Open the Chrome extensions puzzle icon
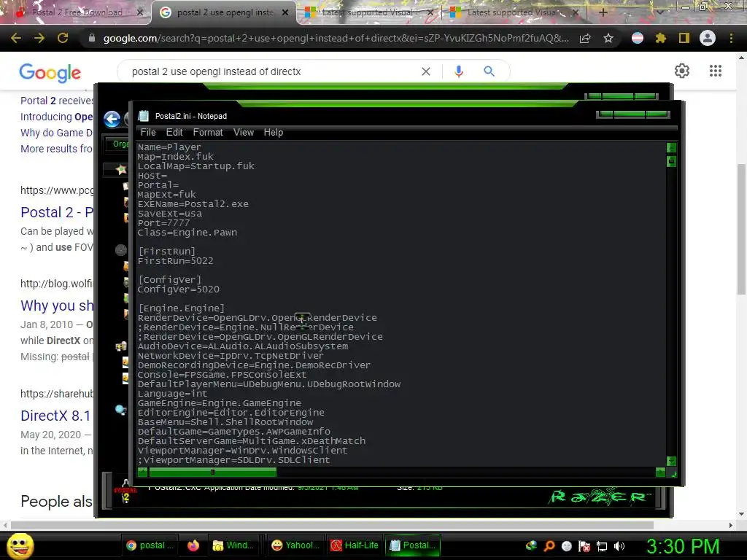 (661, 38)
